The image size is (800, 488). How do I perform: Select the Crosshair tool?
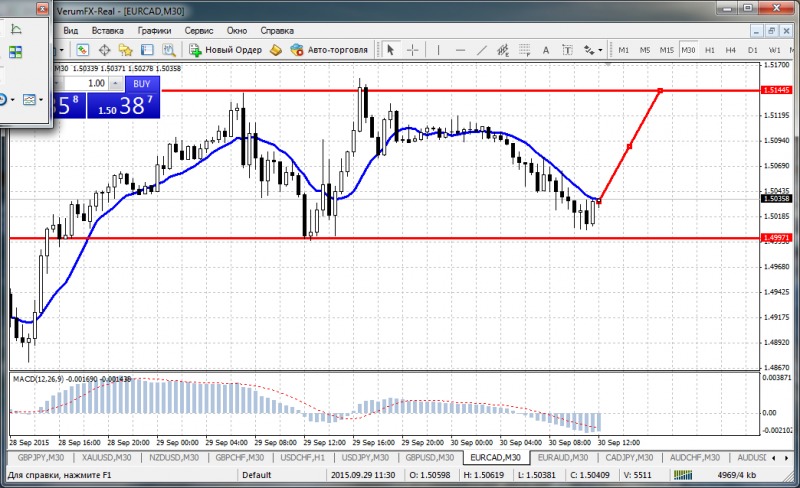point(412,49)
